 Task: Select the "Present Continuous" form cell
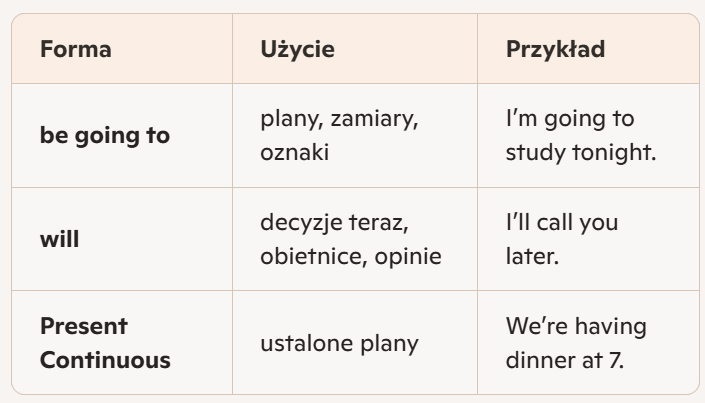tap(104, 345)
